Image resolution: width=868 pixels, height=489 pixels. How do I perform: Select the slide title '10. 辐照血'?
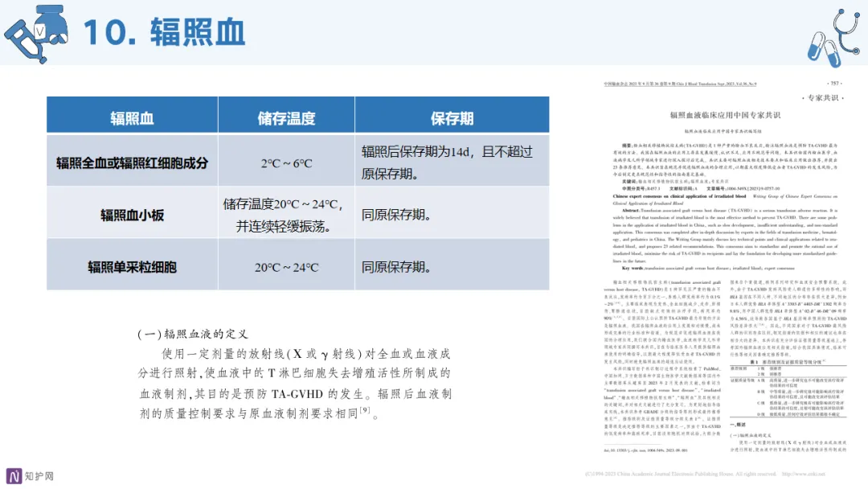(165, 32)
